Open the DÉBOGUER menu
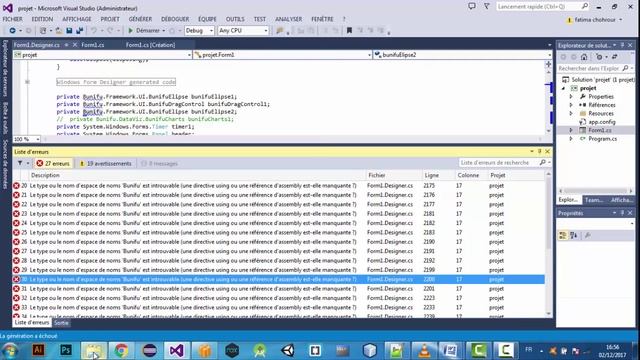The width and height of the screenshot is (640, 360). 175,19
